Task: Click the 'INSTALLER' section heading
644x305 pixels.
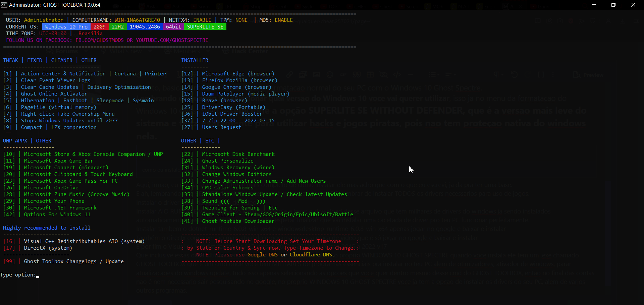Action: point(195,60)
